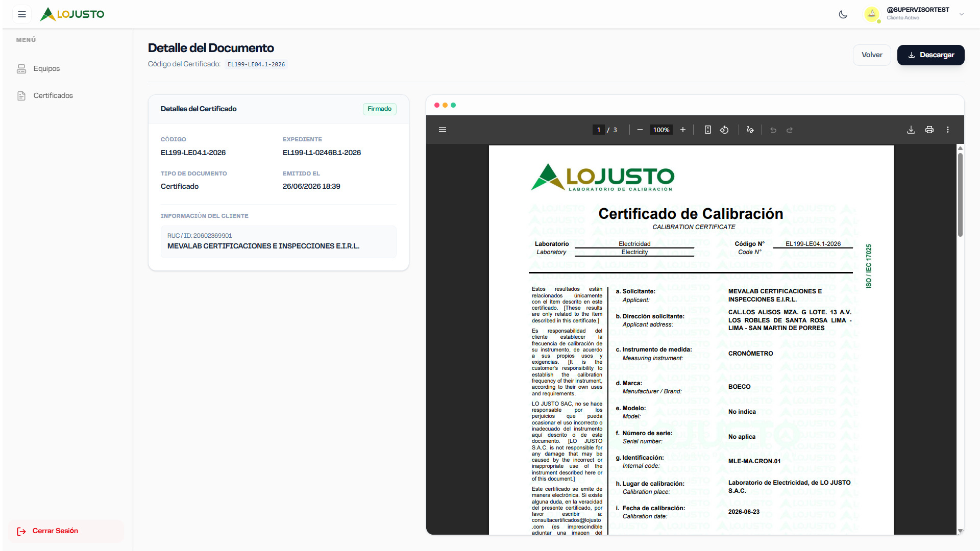980x551 pixels.
Task: Click the PDF vertical scrollbar thumb
Action: [x=960, y=195]
